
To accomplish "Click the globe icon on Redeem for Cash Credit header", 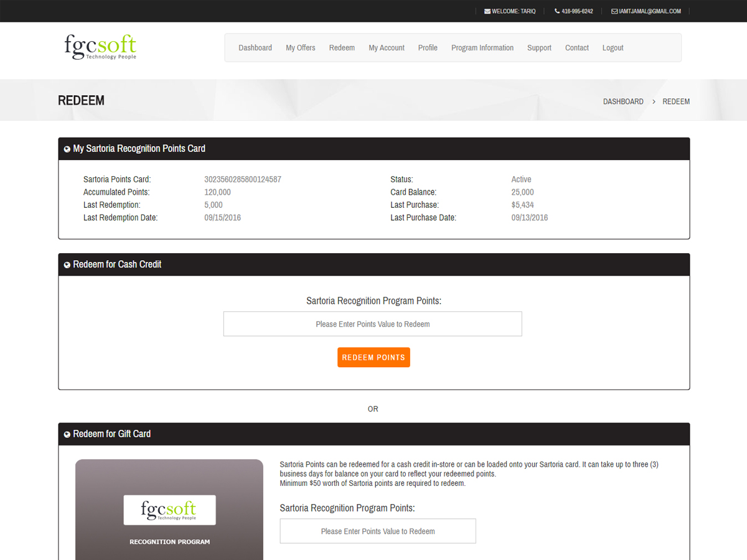I will pos(67,265).
